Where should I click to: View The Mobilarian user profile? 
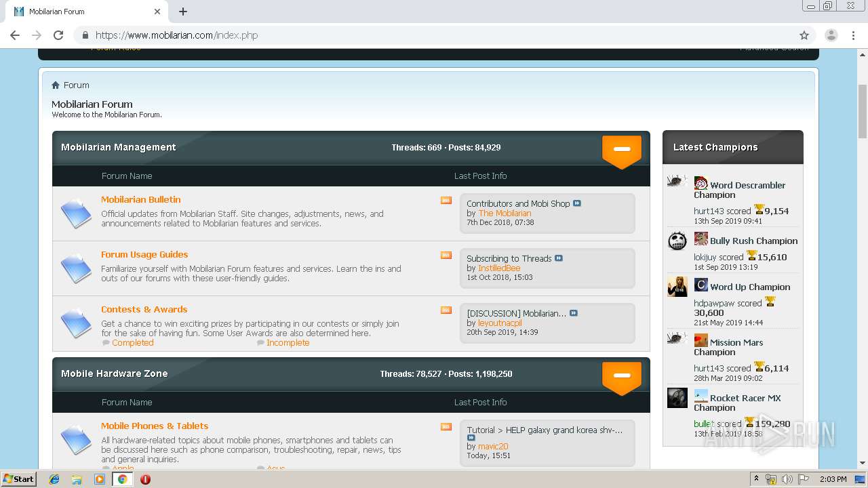click(505, 213)
